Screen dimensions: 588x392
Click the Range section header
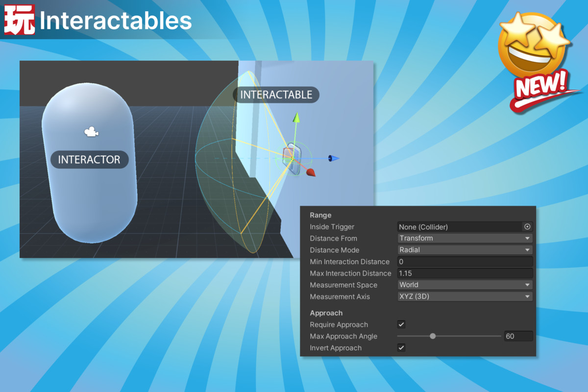click(x=320, y=215)
